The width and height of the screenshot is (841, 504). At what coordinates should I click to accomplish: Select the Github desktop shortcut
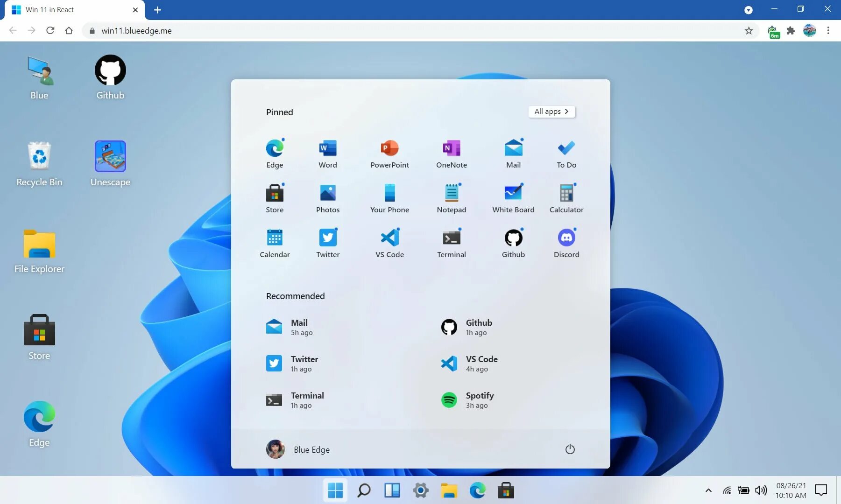pyautogui.click(x=110, y=77)
